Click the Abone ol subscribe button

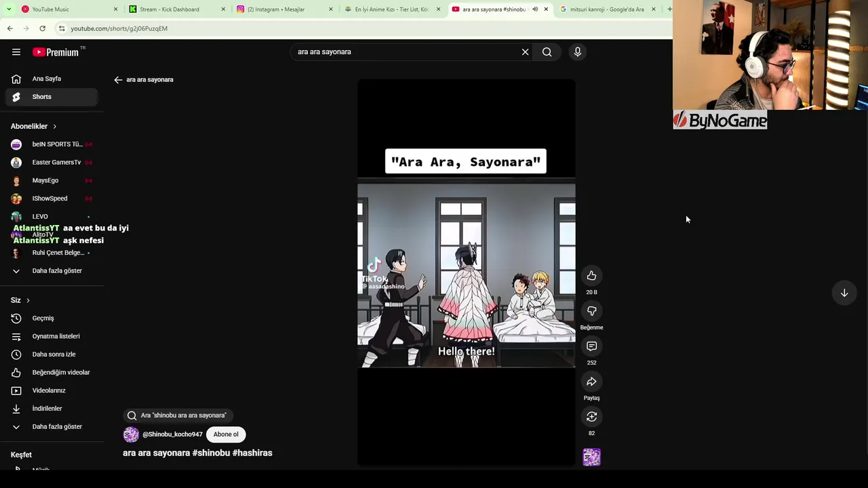pos(226,434)
